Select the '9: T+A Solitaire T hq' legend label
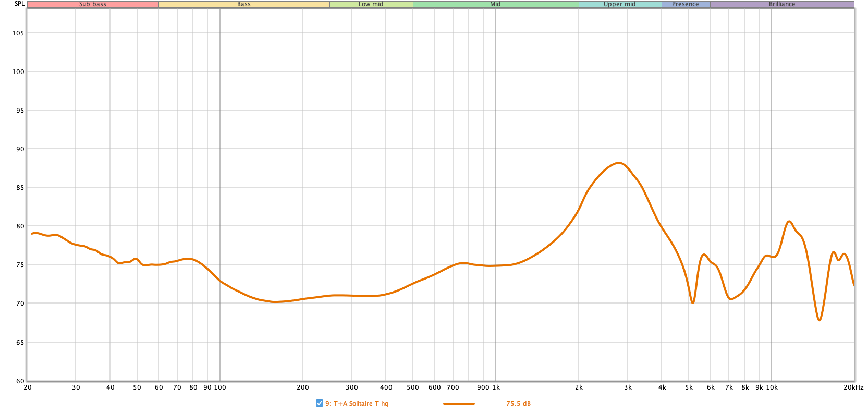The width and height of the screenshot is (868, 412). coord(357,404)
